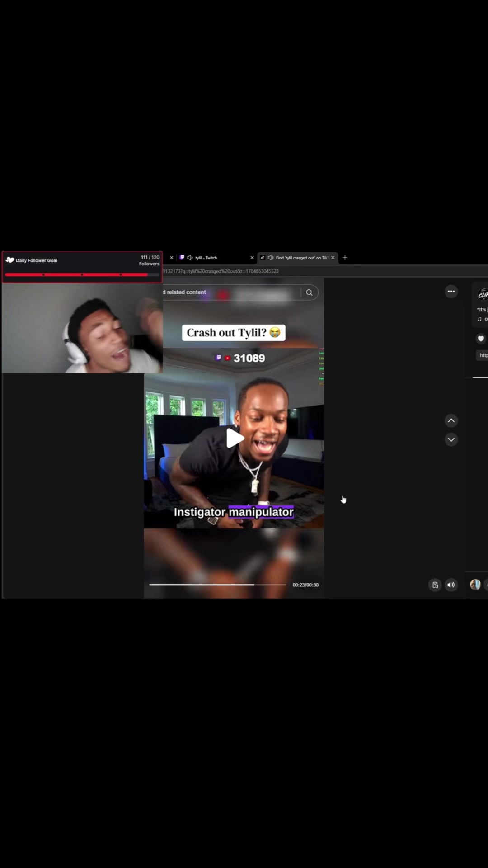This screenshot has width=488, height=868.
Task: Click the streamer webcam overlay
Action: 82,328
